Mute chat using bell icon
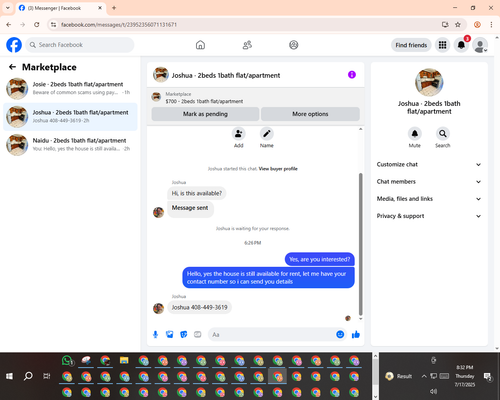The image size is (500, 400). click(415, 134)
